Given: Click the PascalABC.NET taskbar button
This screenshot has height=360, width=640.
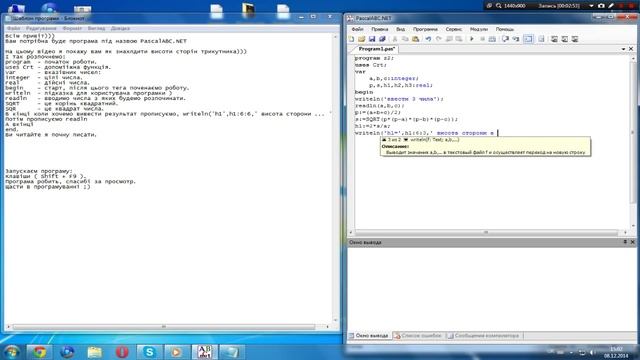Looking at the screenshot, I should coord(204,352).
